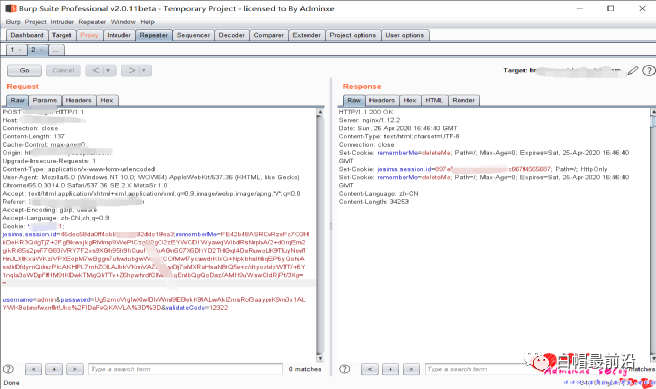Viewport: 656px width, 389px height.
Task: Open request search help icon
Action: [8, 369]
